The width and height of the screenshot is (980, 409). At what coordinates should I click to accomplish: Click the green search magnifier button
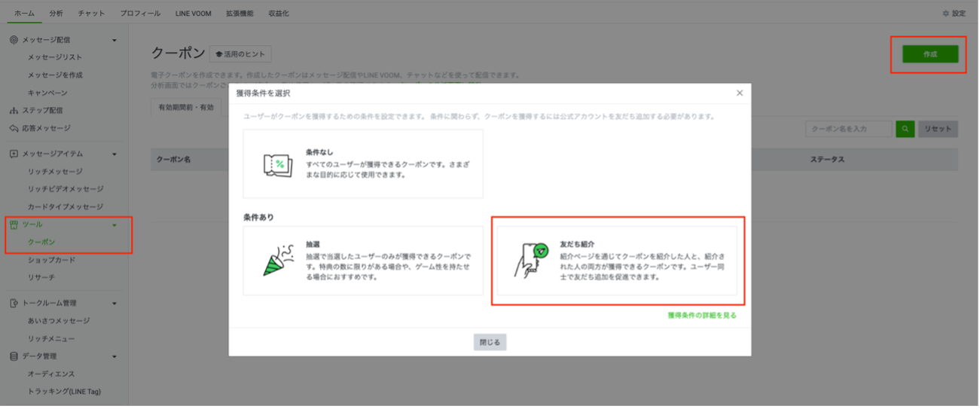[905, 129]
